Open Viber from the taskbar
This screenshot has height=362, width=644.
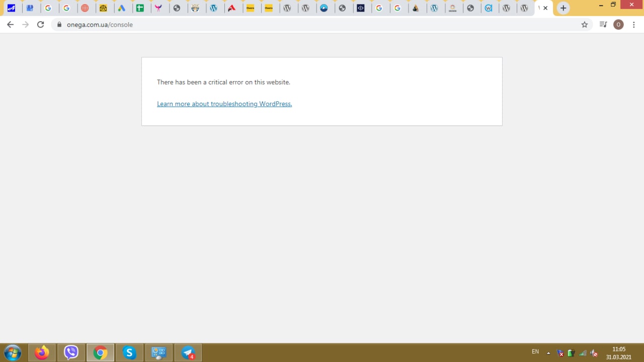71,353
